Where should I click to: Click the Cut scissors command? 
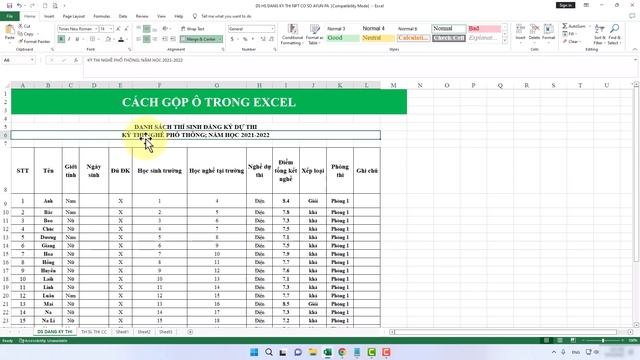24,26
